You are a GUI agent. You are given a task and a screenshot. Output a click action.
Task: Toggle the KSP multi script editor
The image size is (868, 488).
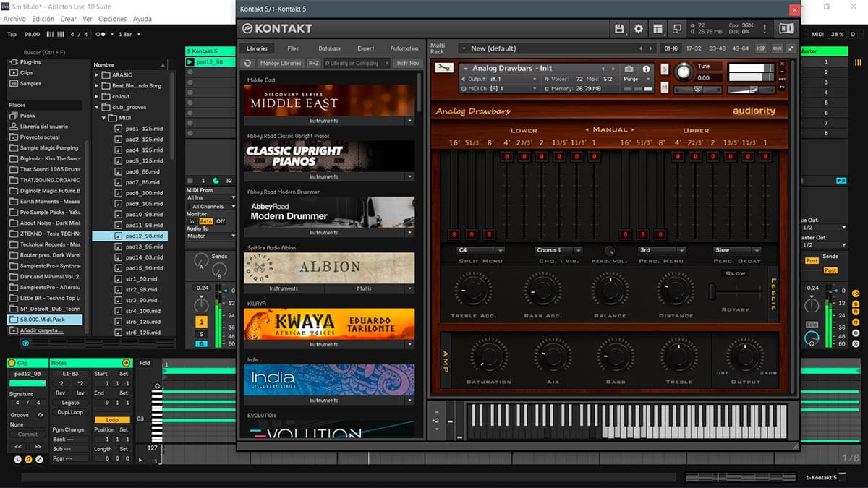click(760, 48)
